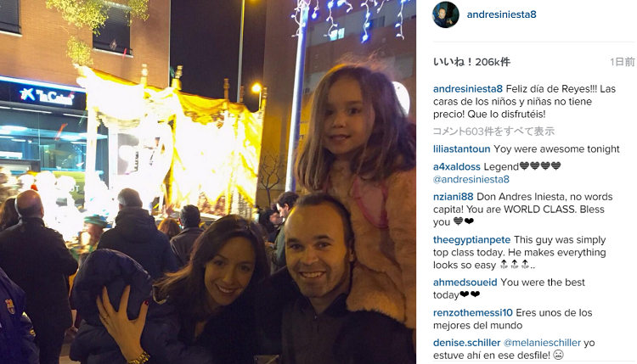Click the TOP arrow emojis in theegyptianpete comment

pos(515,265)
